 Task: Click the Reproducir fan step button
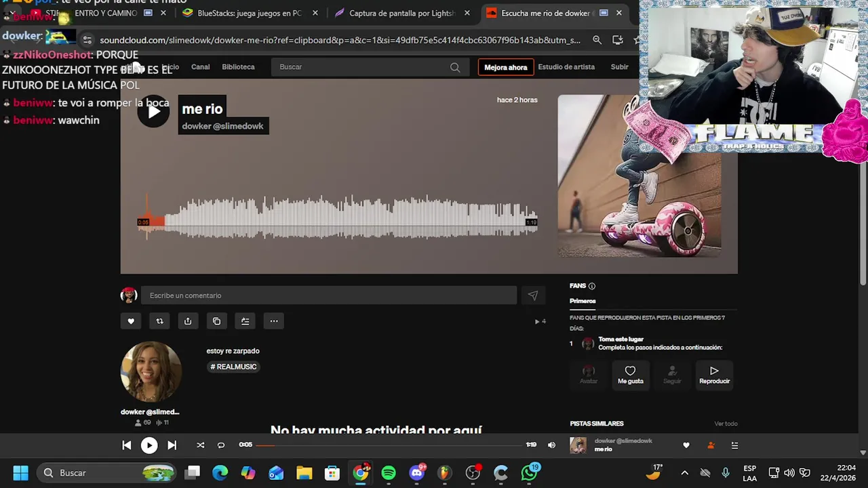click(x=714, y=374)
